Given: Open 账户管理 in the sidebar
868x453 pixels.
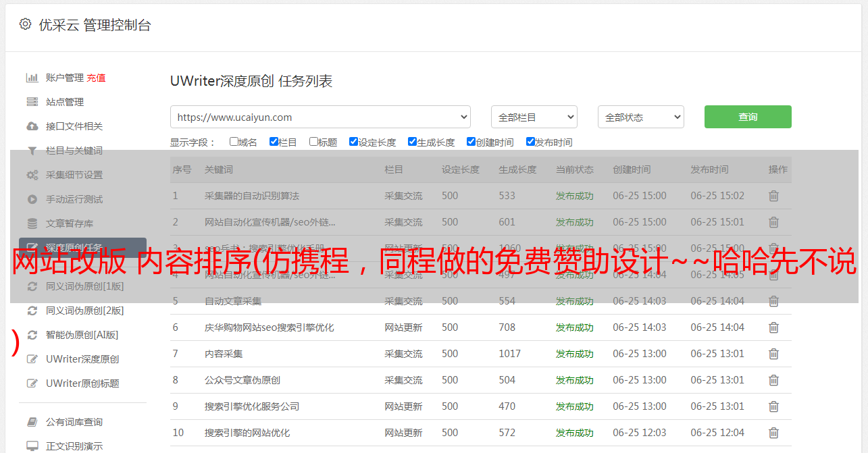Looking at the screenshot, I should tap(65, 78).
